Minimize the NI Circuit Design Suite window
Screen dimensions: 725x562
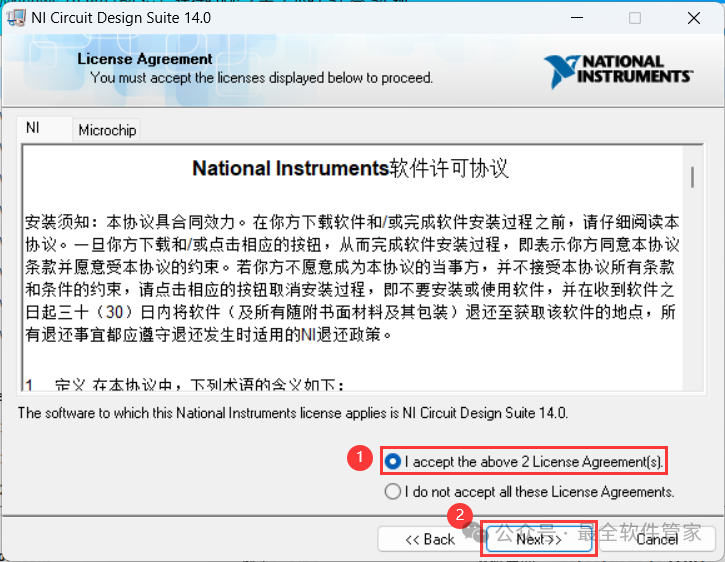[577, 18]
